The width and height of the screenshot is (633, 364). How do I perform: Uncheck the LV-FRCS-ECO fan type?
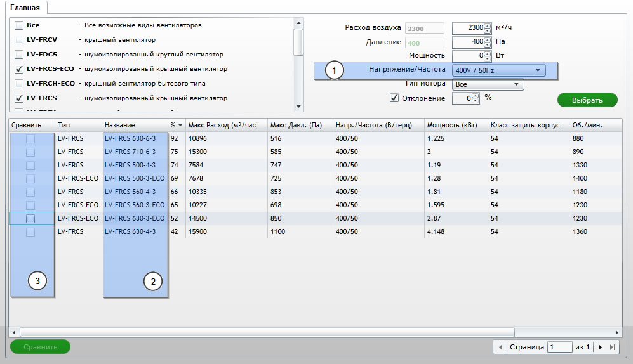[x=19, y=68]
